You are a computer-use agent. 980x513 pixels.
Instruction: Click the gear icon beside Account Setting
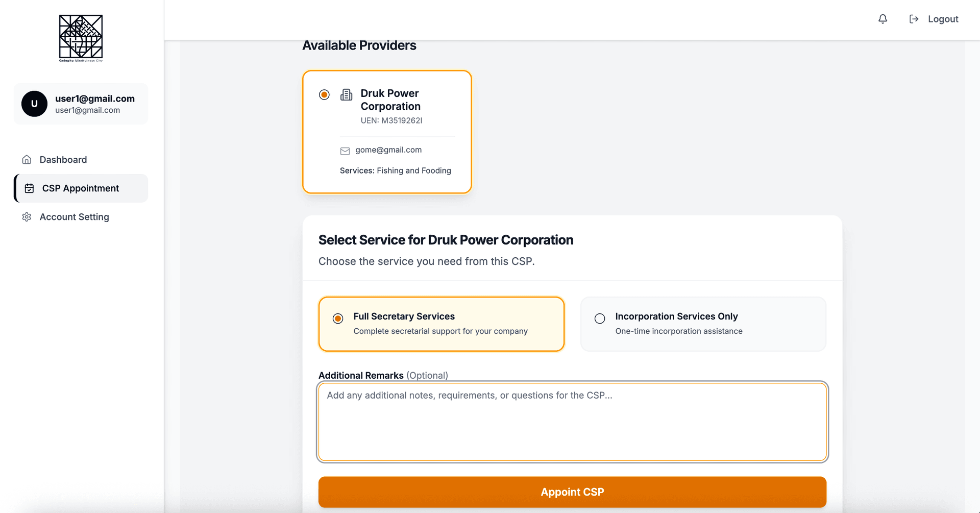click(27, 217)
